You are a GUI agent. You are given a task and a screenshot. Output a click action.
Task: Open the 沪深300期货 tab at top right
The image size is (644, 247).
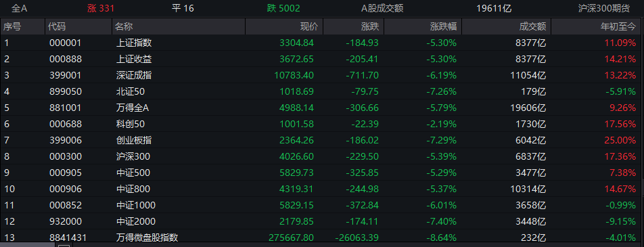coord(610,8)
